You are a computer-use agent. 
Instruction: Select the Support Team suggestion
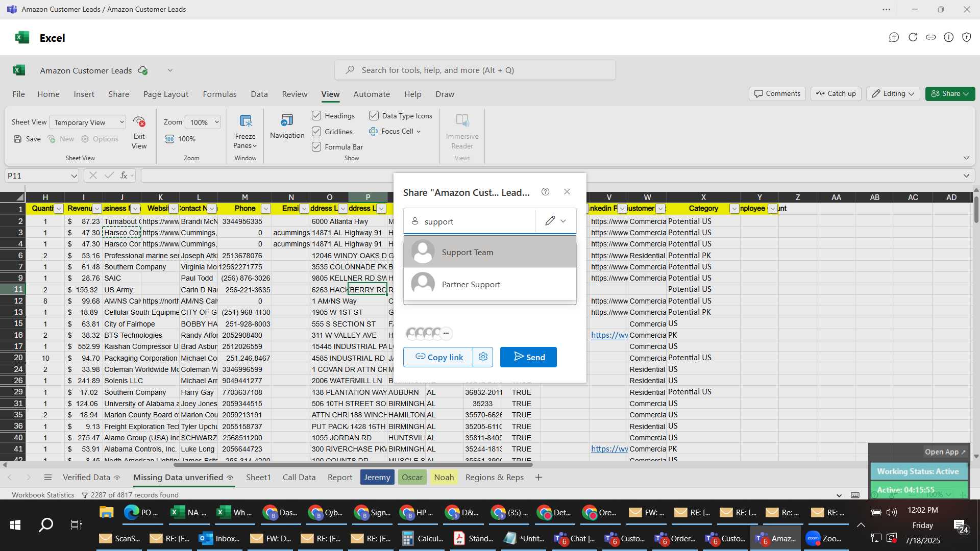coord(490,252)
